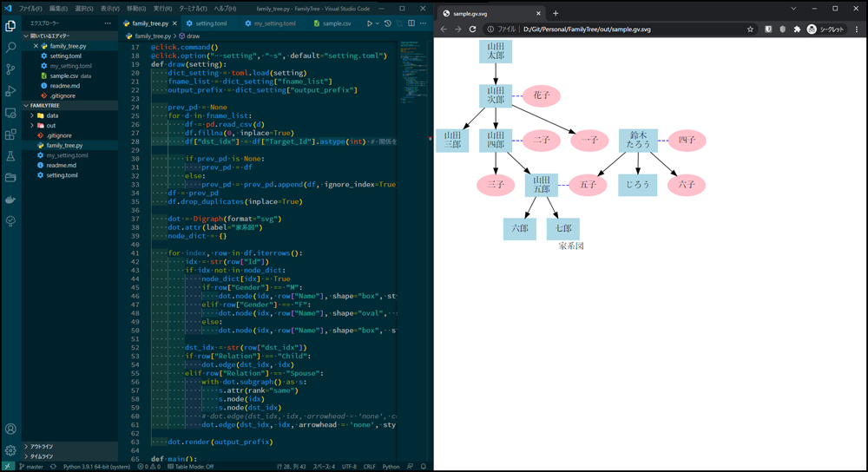Open Chrome's three-dot menu
Screen dimensions: 868x472
click(857, 29)
